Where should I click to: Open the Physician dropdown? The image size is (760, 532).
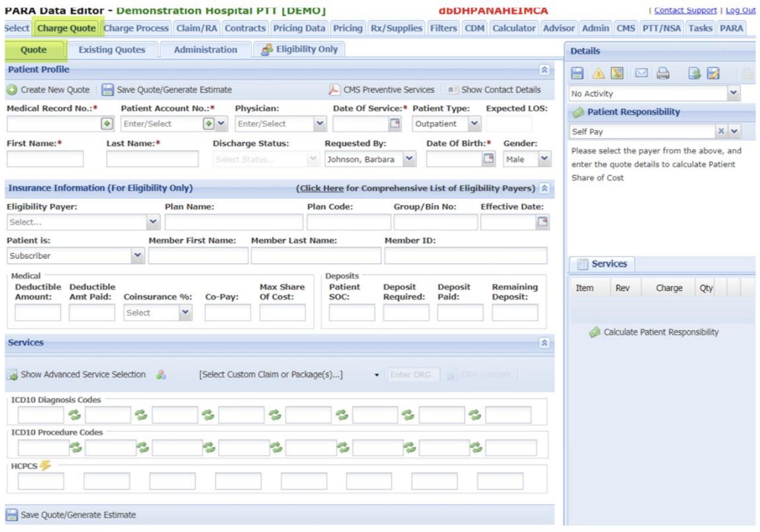coord(320,123)
